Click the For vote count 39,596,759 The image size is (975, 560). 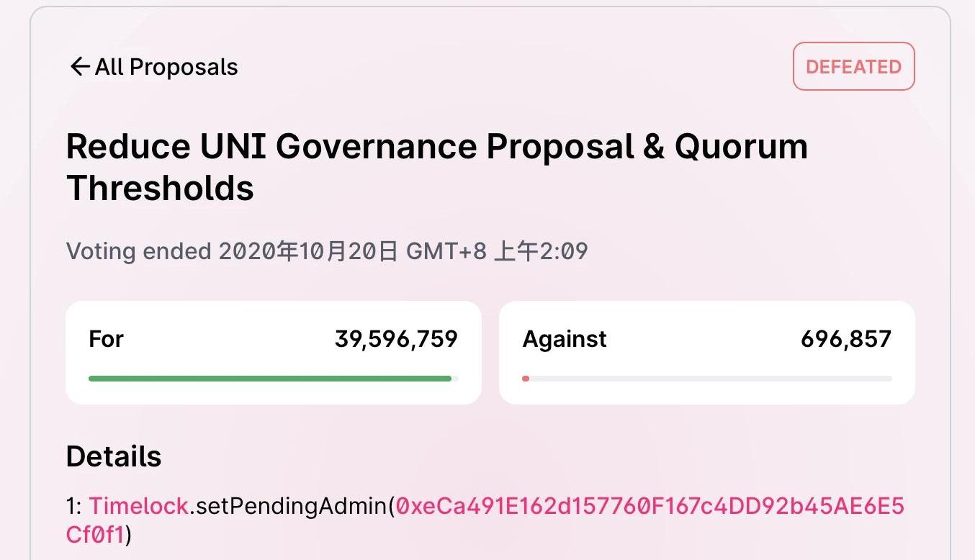[x=396, y=338]
